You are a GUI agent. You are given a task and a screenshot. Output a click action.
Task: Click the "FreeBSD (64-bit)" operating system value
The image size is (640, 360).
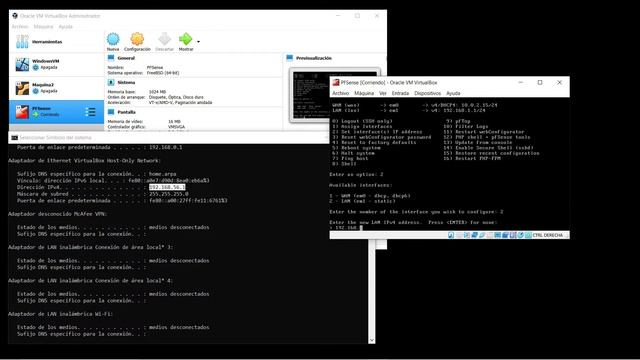(163, 73)
